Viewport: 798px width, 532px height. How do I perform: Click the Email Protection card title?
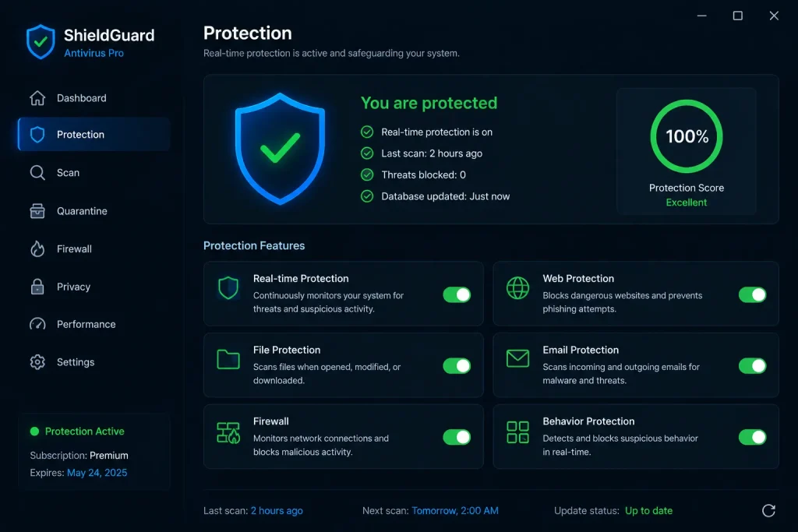click(x=581, y=350)
